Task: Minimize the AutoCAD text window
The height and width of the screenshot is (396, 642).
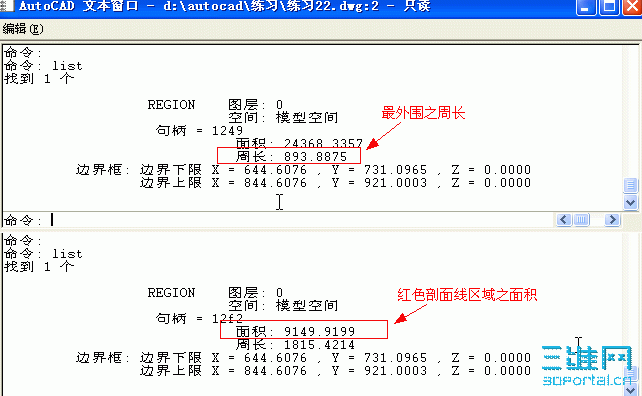Action: [585, 7]
